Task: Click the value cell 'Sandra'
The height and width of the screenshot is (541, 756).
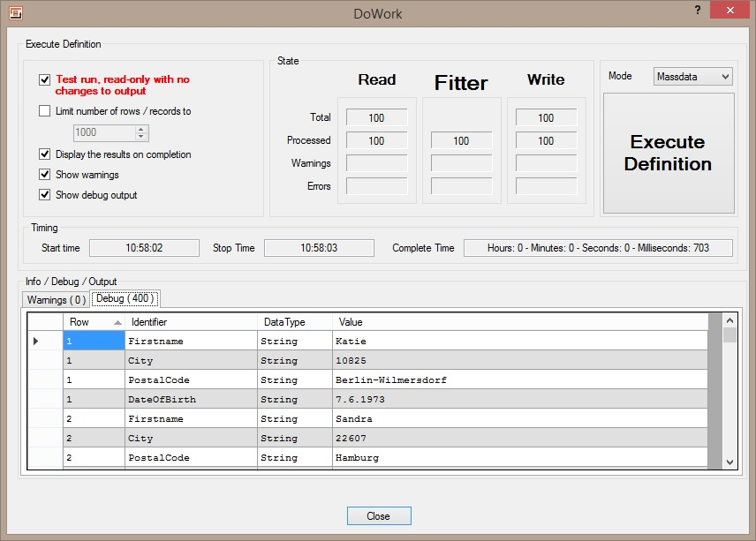Action: click(x=520, y=418)
